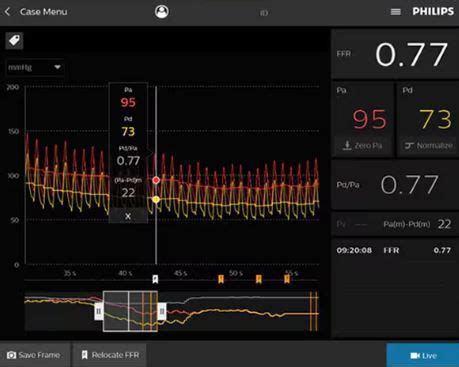Select the first orange bookmark after 45 s
Screen dimensions: 459x367
coord(221,279)
